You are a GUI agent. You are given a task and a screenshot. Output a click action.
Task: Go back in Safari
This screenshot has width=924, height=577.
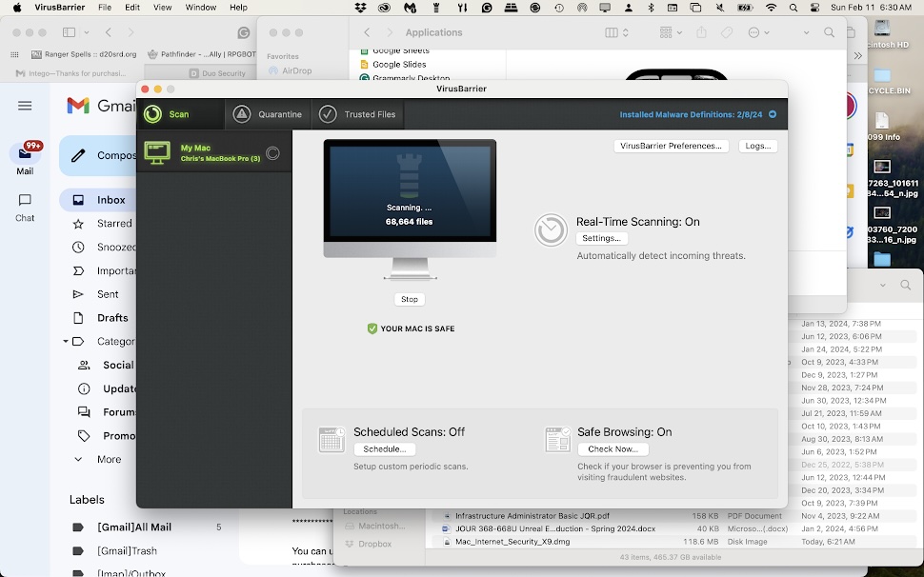tap(109, 32)
